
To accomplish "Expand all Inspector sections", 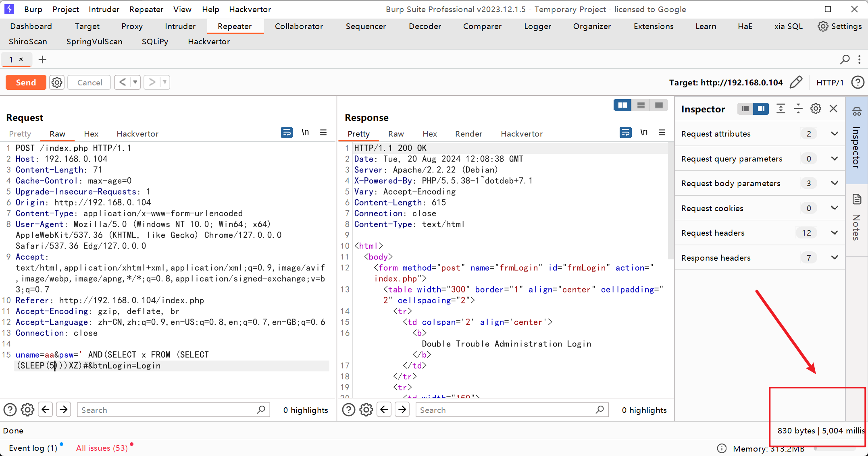I will 781,109.
